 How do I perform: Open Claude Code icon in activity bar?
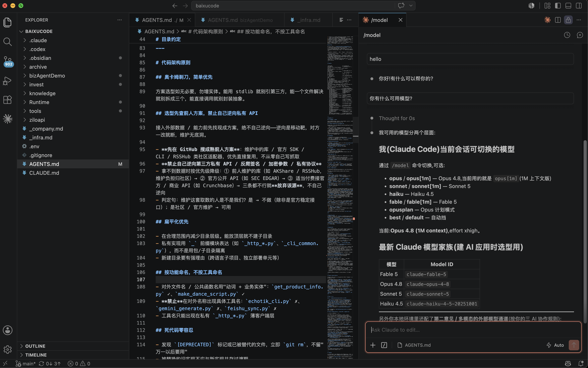coord(8,119)
